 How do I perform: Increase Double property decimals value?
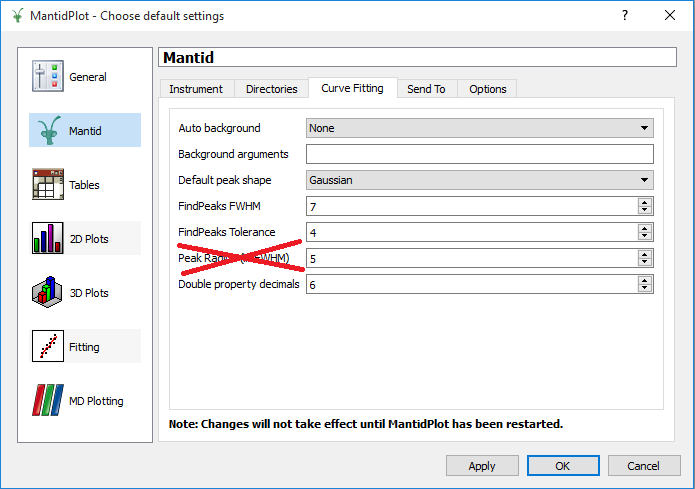pyautogui.click(x=645, y=280)
